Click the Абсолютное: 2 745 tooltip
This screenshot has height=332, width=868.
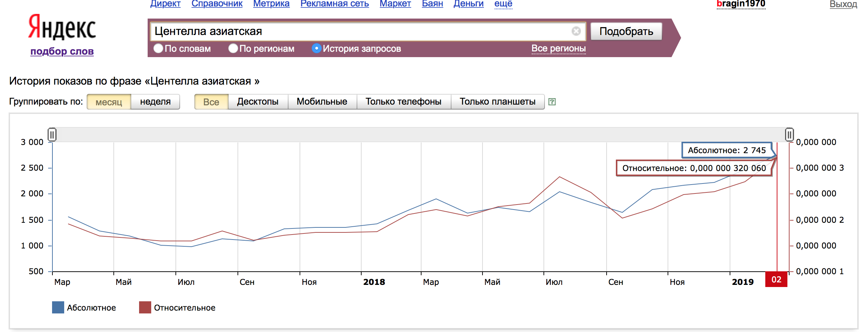tap(727, 150)
